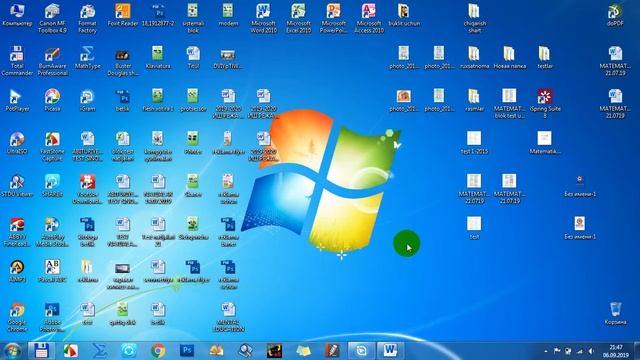Open the volume control tray icon
Viewport: 640px width, 360px height.
tap(591, 351)
